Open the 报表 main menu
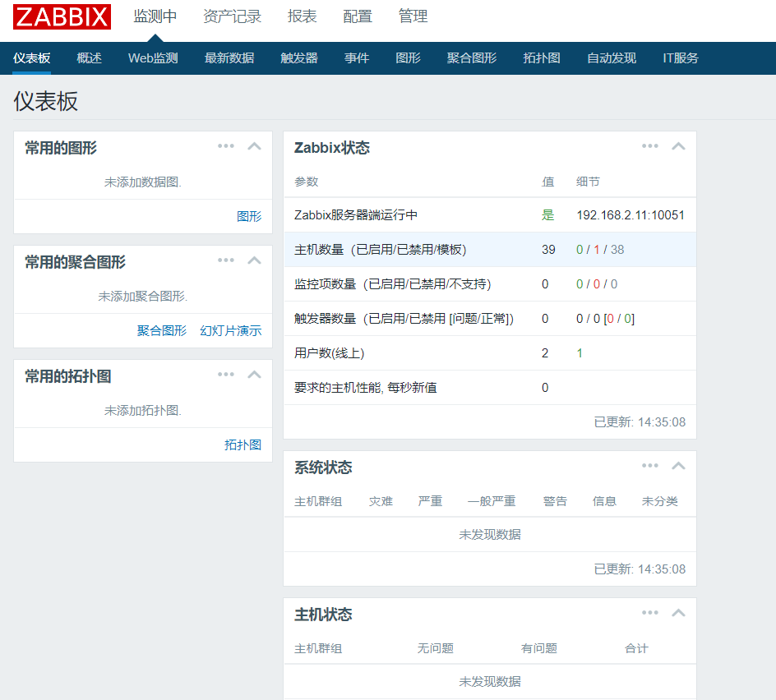776x700 pixels. point(302,16)
